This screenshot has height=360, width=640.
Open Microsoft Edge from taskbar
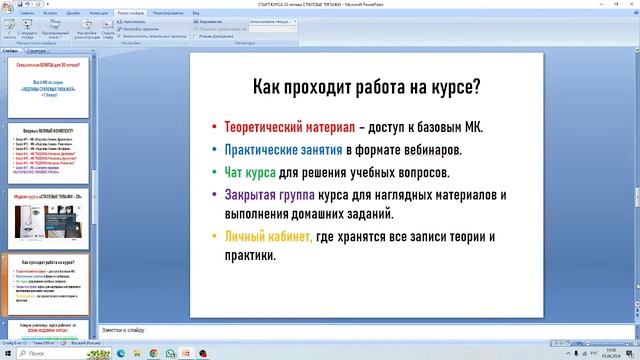[x=121, y=353]
